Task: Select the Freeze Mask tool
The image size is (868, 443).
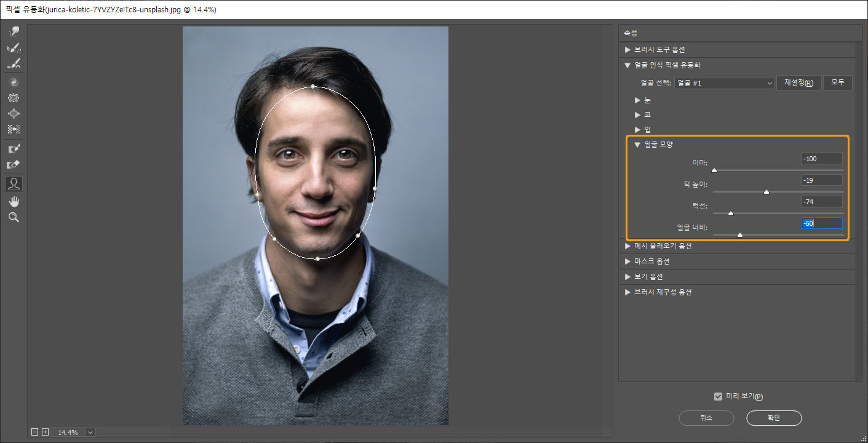Action: pyautogui.click(x=14, y=149)
